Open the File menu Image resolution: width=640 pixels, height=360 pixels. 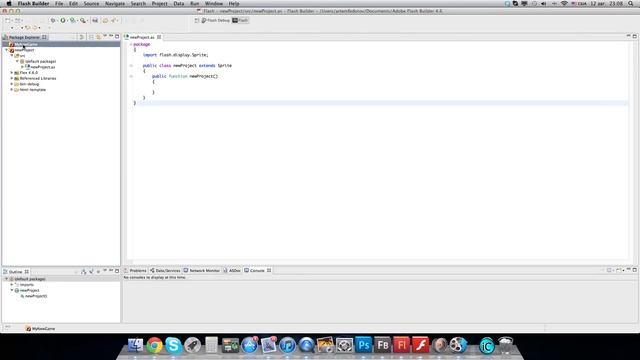(x=59, y=3)
